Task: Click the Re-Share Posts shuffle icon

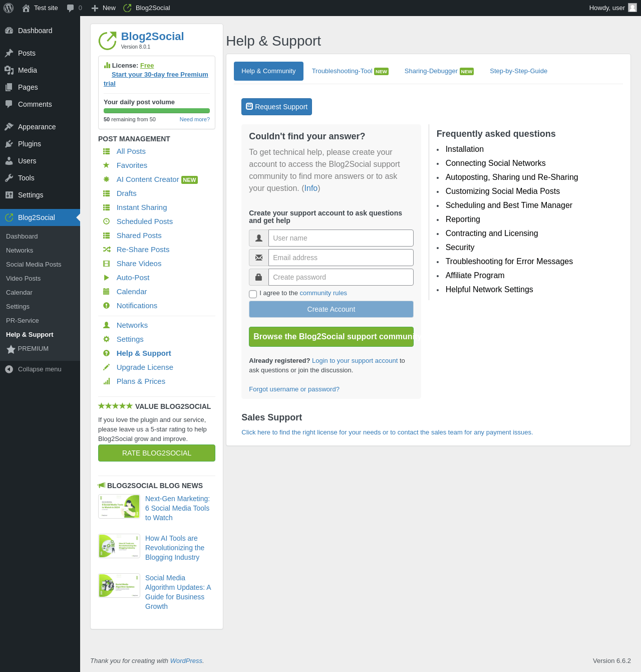Action: [107, 250]
